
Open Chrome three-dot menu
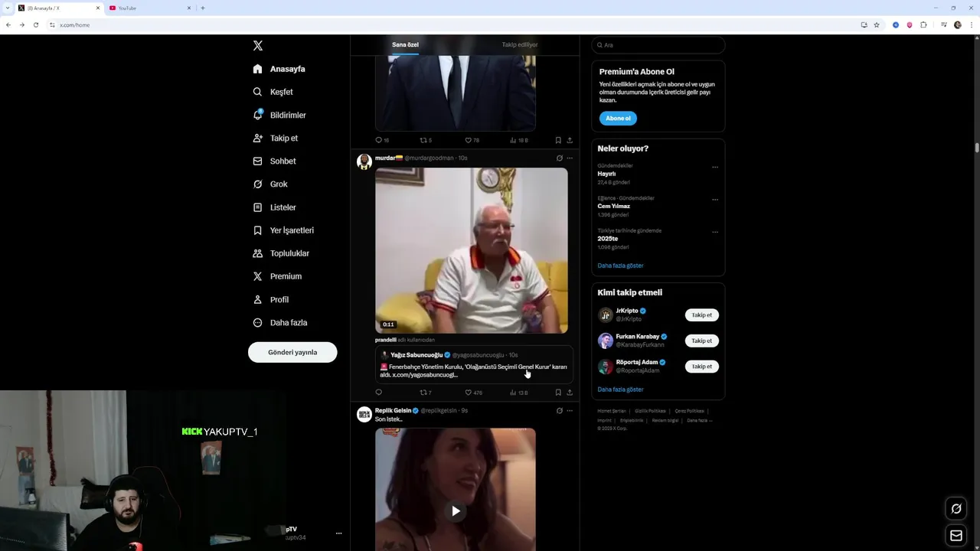972,25
